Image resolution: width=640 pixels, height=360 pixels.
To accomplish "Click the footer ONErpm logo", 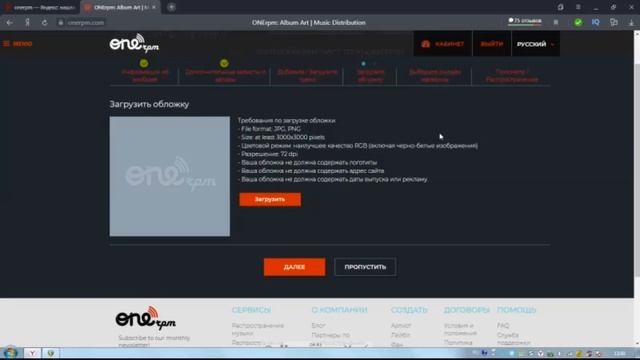I will (x=146, y=318).
